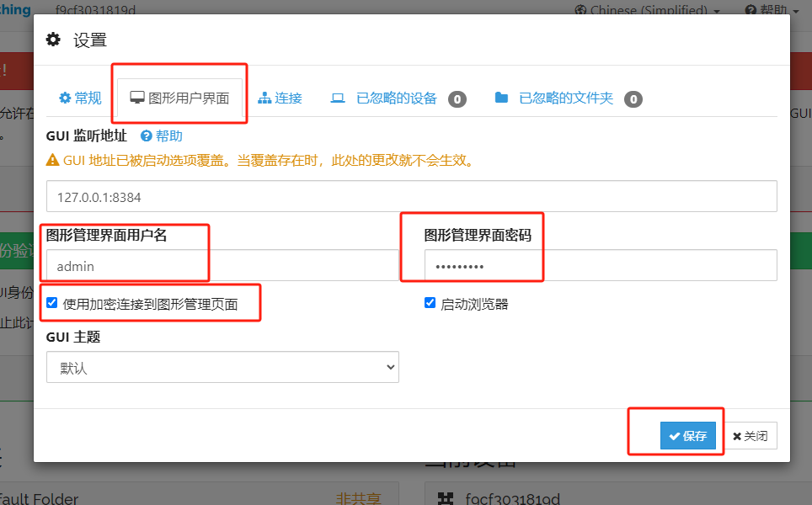This screenshot has width=812, height=505.
Task: Click the GUI 地址已被启动选项覆盖 warning text
Action: click(270, 161)
